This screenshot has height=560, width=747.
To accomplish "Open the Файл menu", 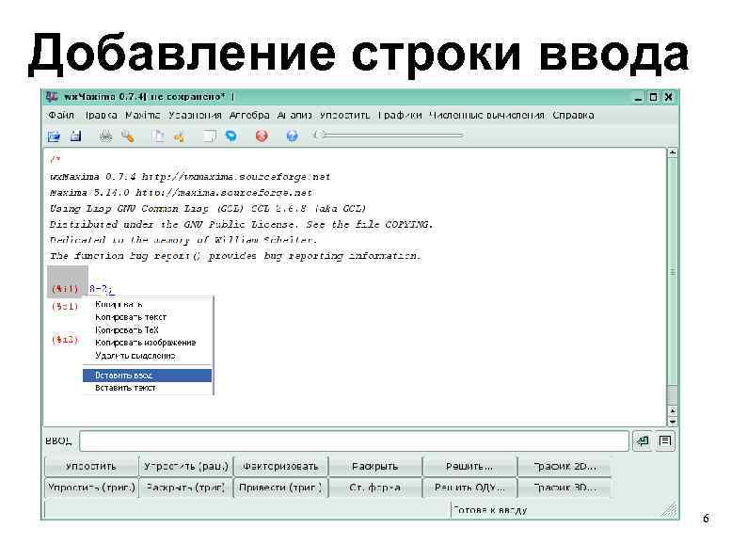I will click(x=61, y=116).
